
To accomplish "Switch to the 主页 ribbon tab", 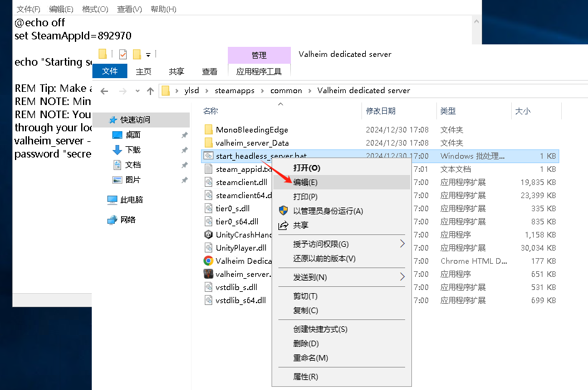I will (x=143, y=71).
